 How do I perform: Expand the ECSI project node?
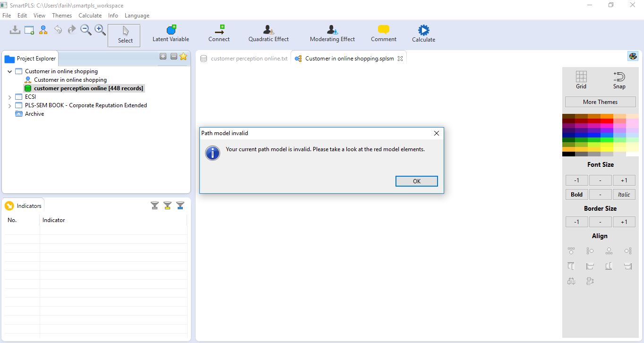click(x=10, y=97)
